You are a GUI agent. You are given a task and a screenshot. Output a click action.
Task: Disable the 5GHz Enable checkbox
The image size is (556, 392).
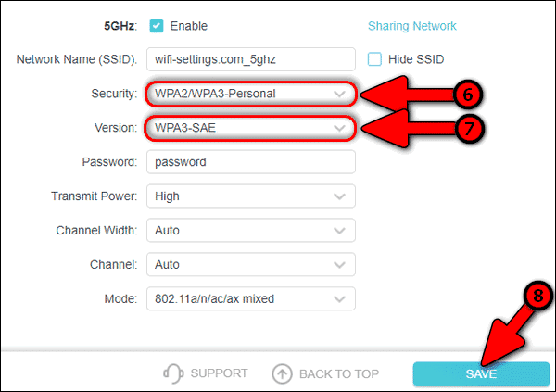point(157,26)
